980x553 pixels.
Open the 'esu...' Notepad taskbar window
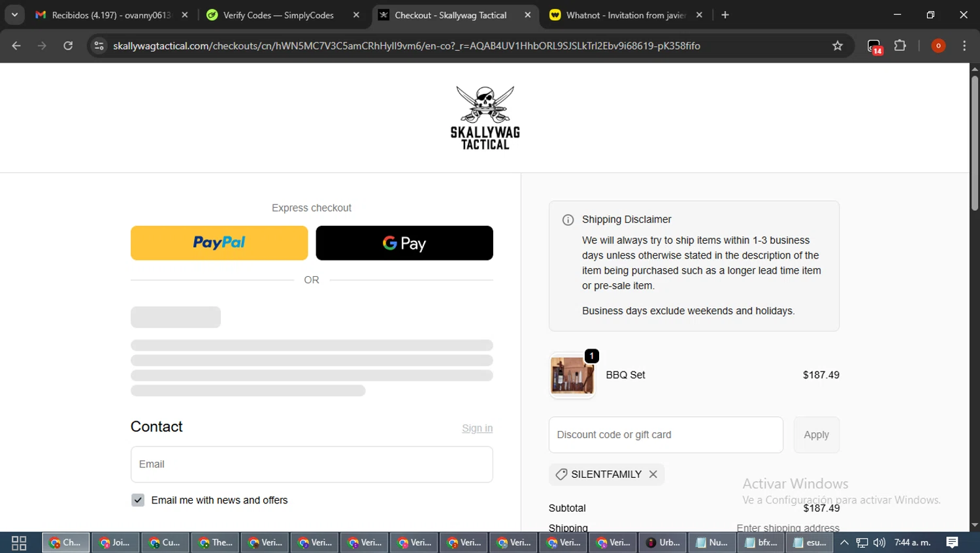[811, 543]
